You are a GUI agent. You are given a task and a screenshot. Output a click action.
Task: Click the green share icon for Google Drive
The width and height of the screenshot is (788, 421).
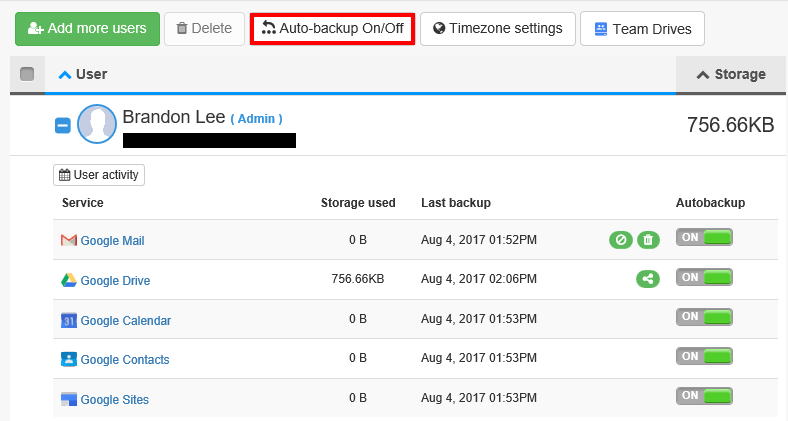point(648,279)
